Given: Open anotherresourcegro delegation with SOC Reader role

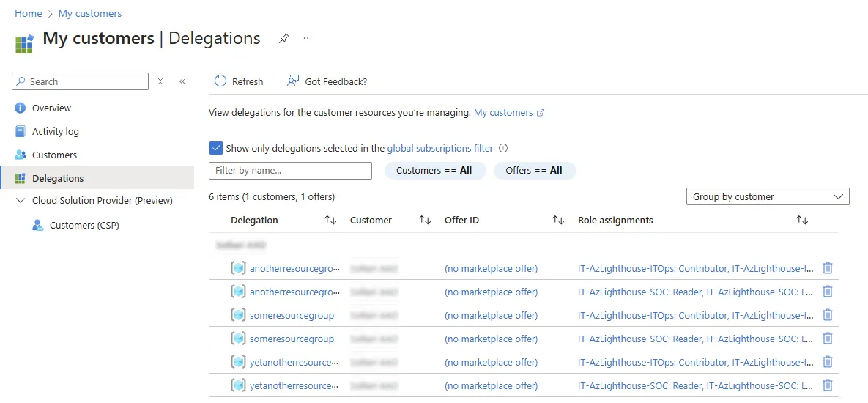Looking at the screenshot, I should pos(294,292).
